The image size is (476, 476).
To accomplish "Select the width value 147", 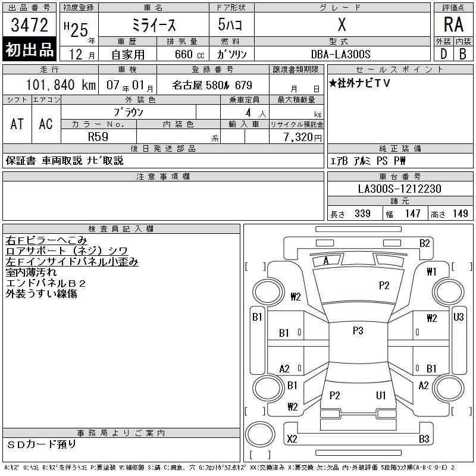I will coord(412,214).
